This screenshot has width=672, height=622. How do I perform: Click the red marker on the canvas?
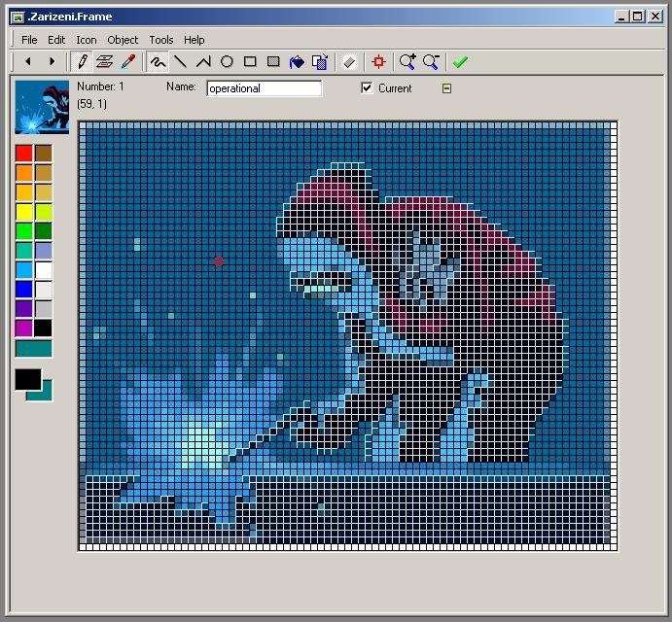point(219,261)
